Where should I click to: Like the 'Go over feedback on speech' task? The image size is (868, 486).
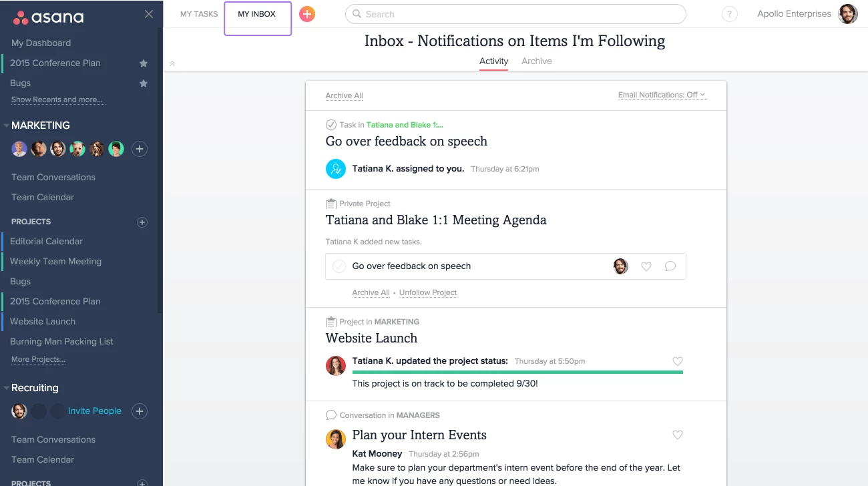646,266
